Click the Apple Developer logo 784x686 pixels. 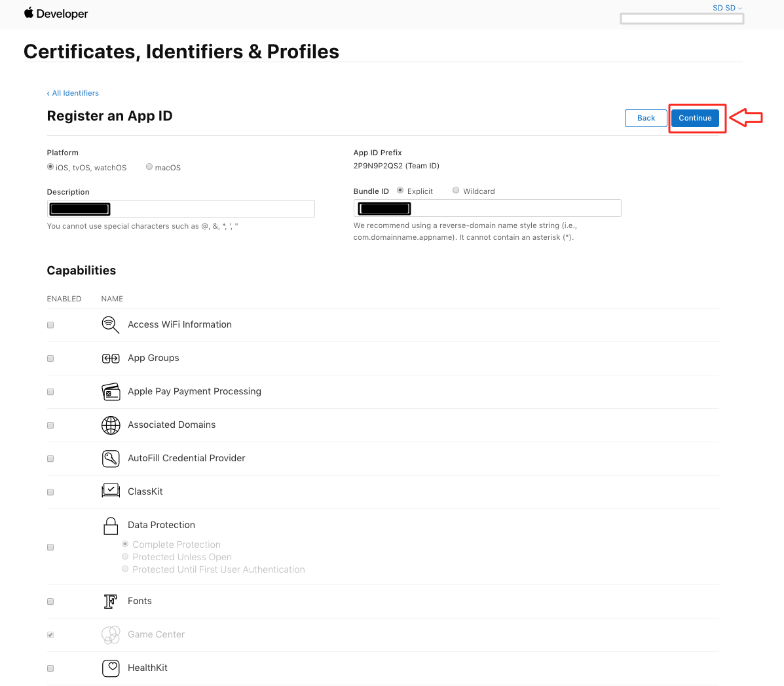(x=56, y=14)
